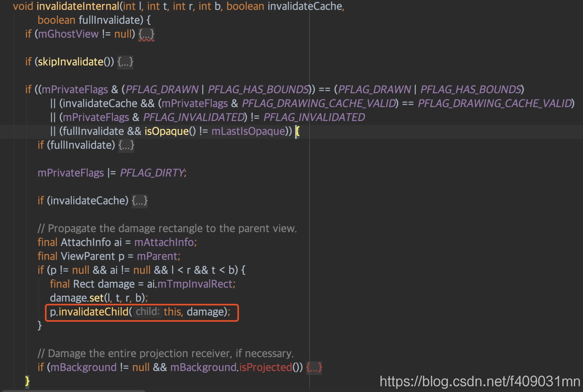Click the highlighted opening brace after mLastIsOpaque
This screenshot has width=583, height=392.
(x=298, y=131)
